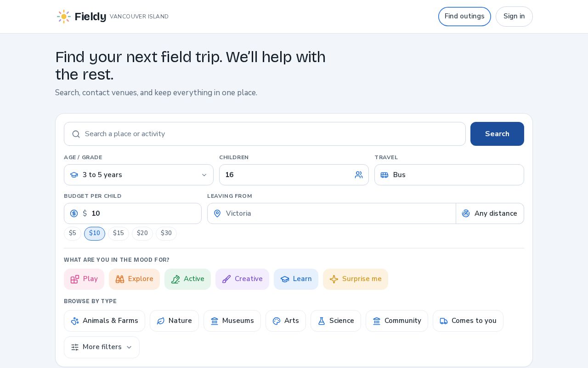Open the Find outings page

[464, 17]
